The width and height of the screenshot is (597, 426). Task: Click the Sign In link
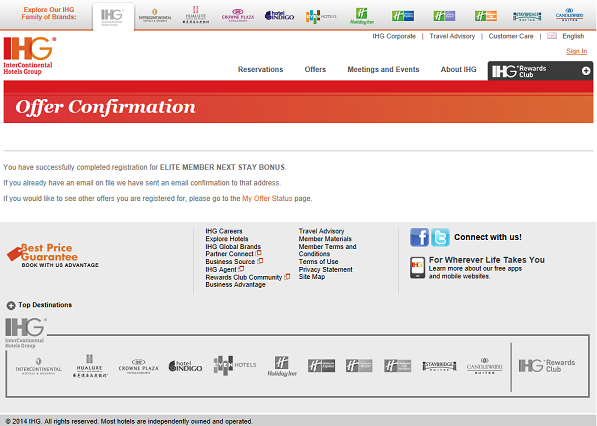576,51
